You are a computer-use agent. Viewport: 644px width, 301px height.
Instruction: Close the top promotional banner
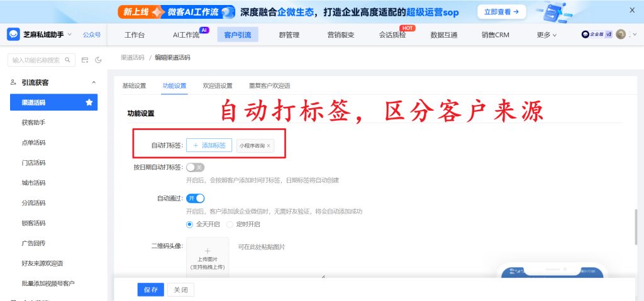(632, 10)
